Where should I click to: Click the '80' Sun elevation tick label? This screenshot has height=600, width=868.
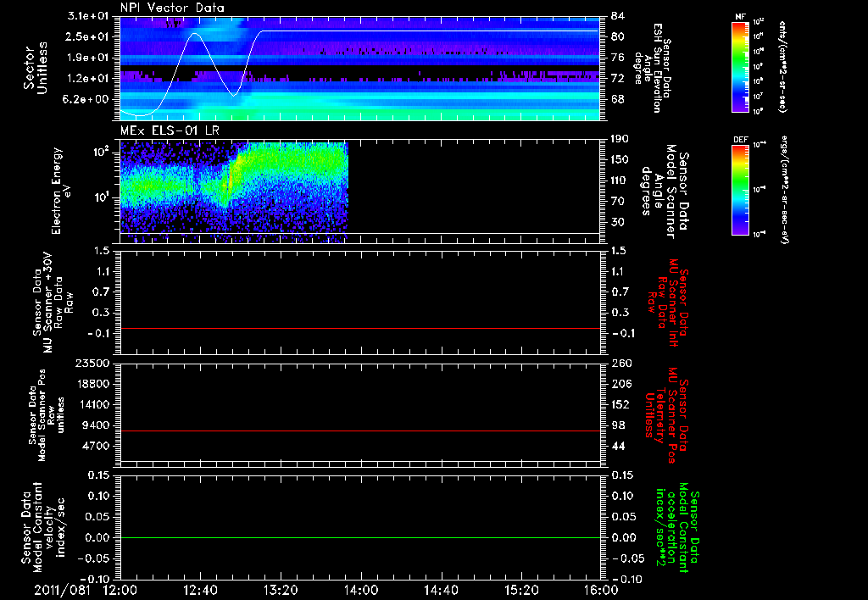coord(618,36)
